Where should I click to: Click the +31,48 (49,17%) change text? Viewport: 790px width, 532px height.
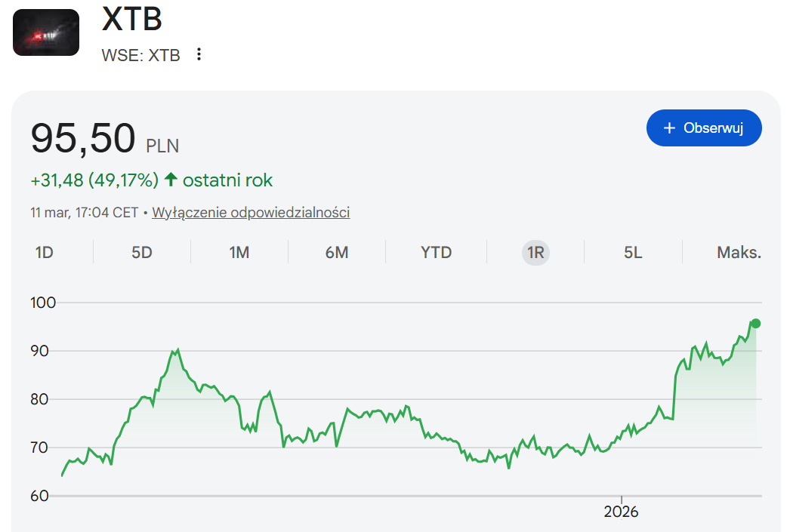point(94,180)
